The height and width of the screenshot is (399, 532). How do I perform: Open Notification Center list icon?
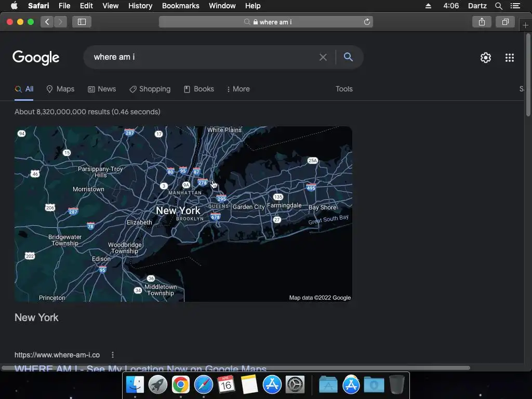(515, 6)
